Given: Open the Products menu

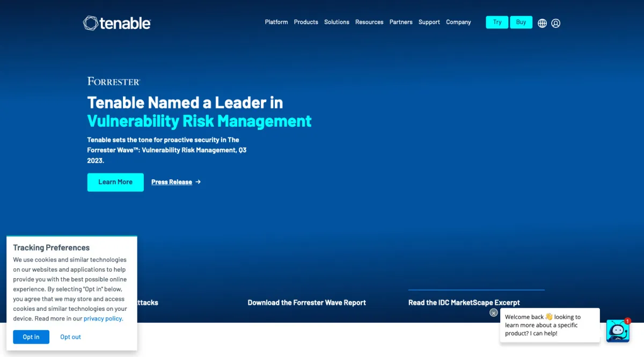Looking at the screenshot, I should 306,22.
